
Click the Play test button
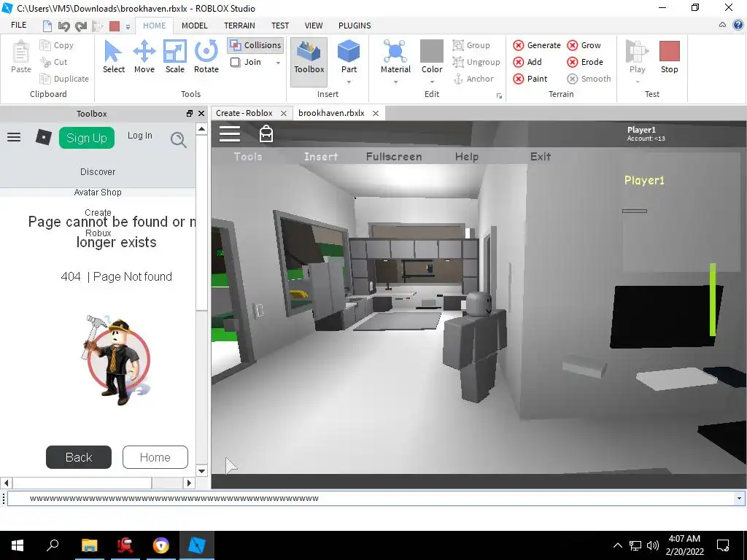pyautogui.click(x=637, y=57)
